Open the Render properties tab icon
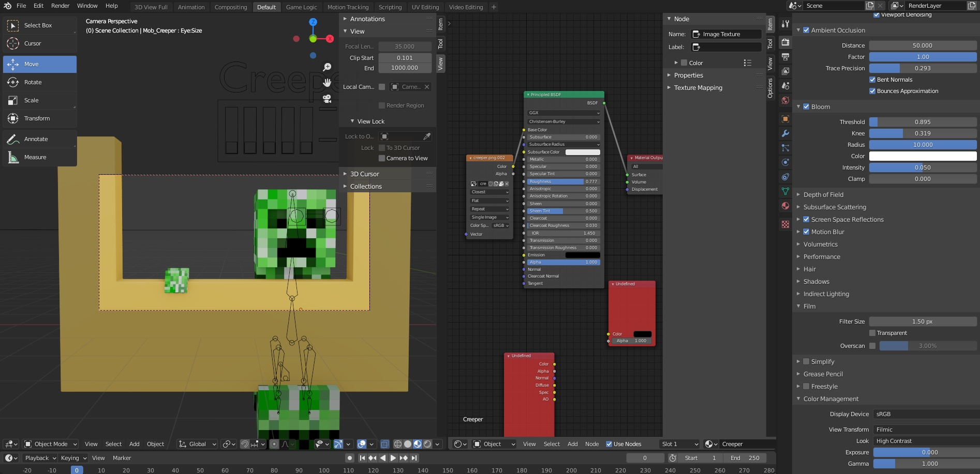Screen dimensions: 980x474 click(785, 42)
